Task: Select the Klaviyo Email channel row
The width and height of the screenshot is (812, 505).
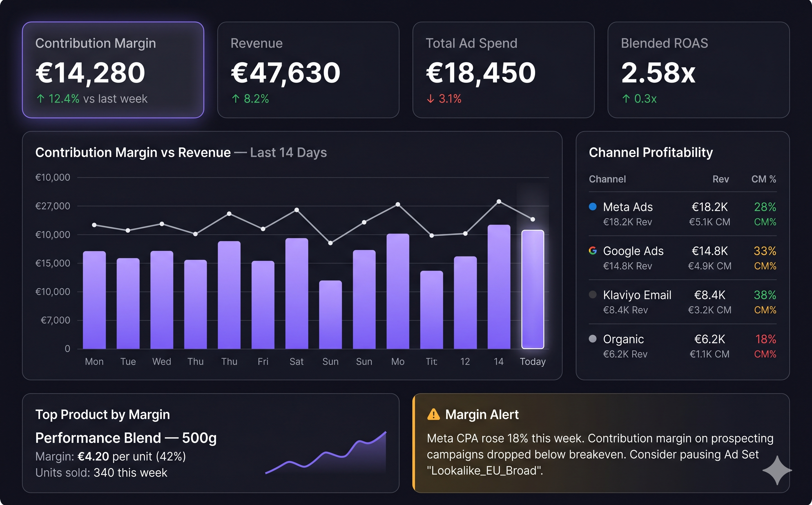Action: 682,302
